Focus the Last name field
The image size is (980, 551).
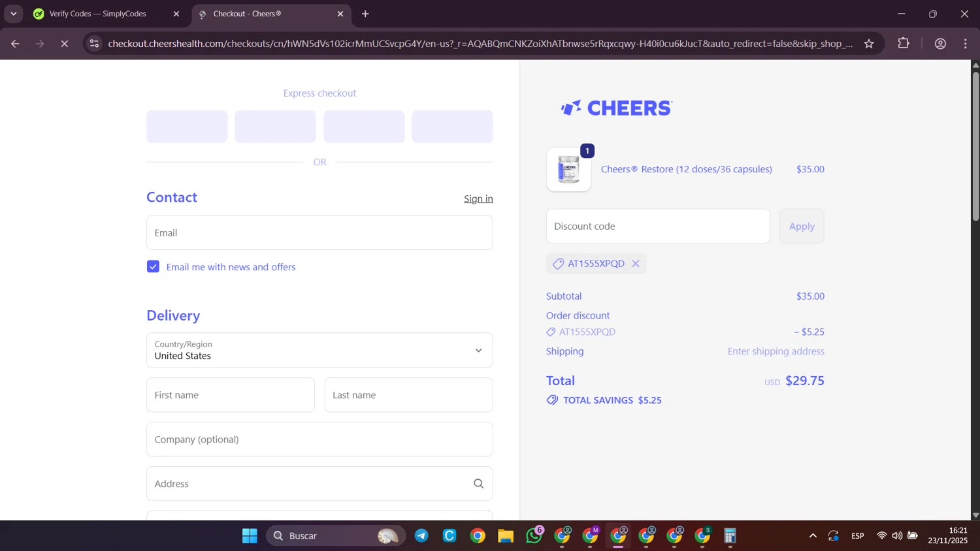408,395
